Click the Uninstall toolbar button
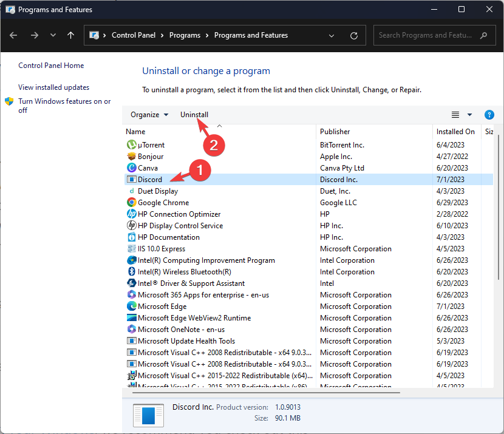Viewport: 504px width, 434px height. [194, 115]
